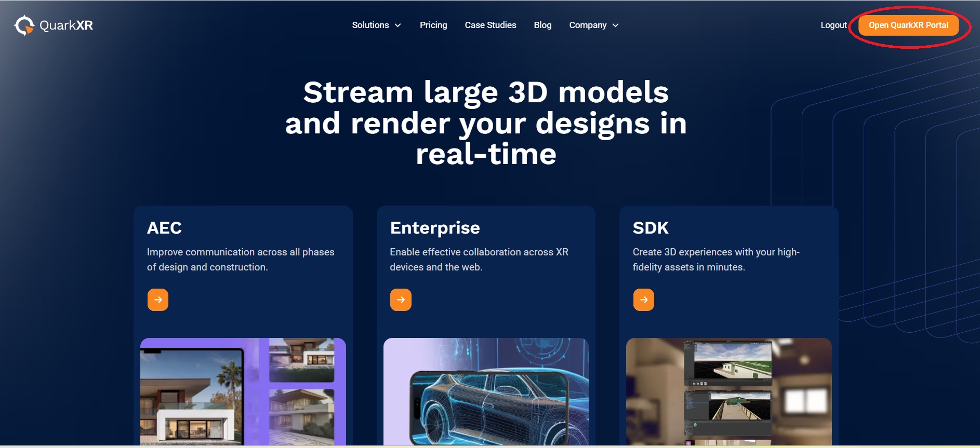The height and width of the screenshot is (448, 980).
Task: Select the SDK card heading
Action: [651, 228]
